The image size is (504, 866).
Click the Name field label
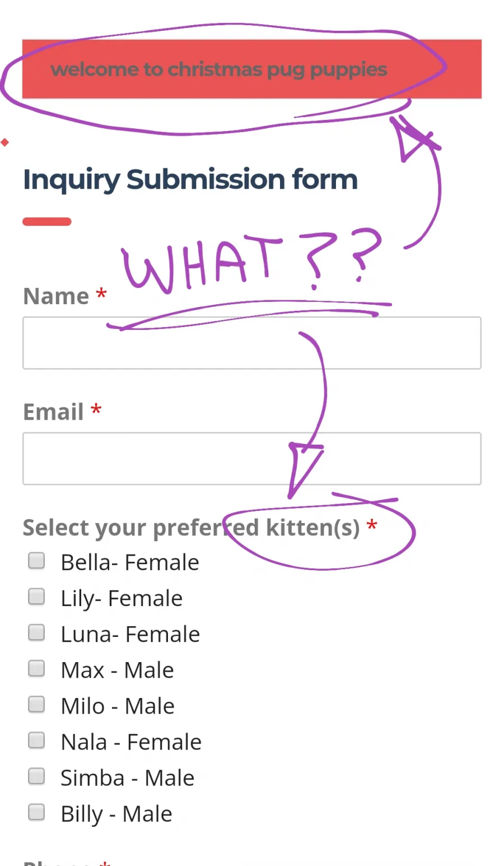point(56,296)
